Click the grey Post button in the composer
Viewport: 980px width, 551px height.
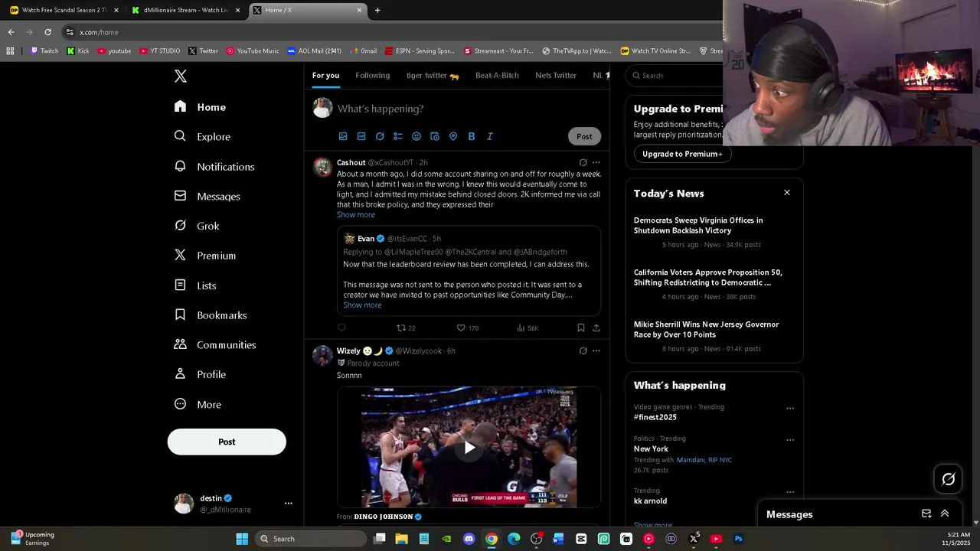(584, 136)
